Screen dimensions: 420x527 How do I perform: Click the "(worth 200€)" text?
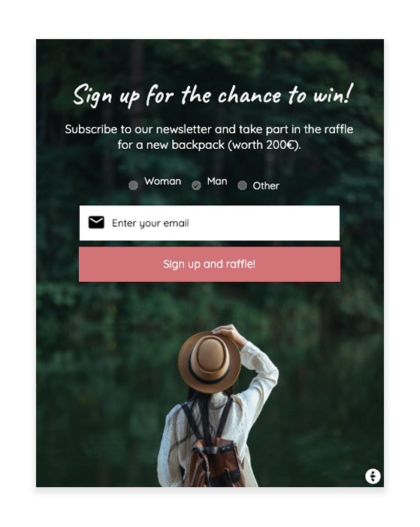(x=264, y=145)
